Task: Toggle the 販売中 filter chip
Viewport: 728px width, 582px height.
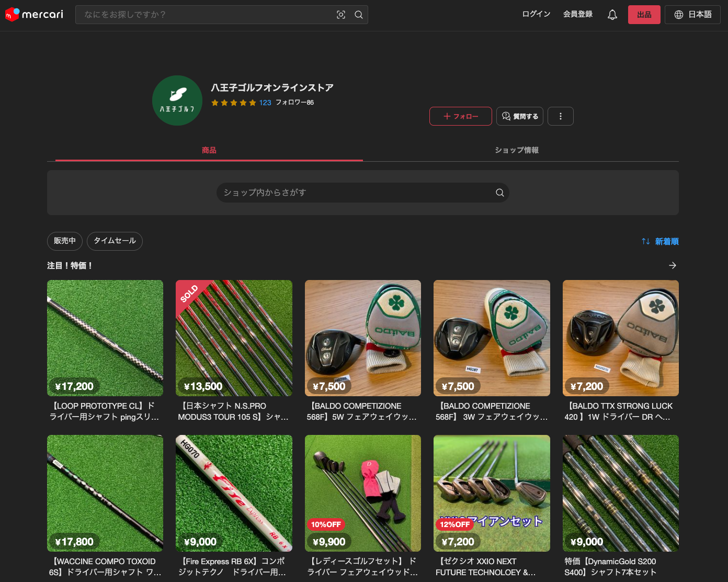Action: [65, 241]
